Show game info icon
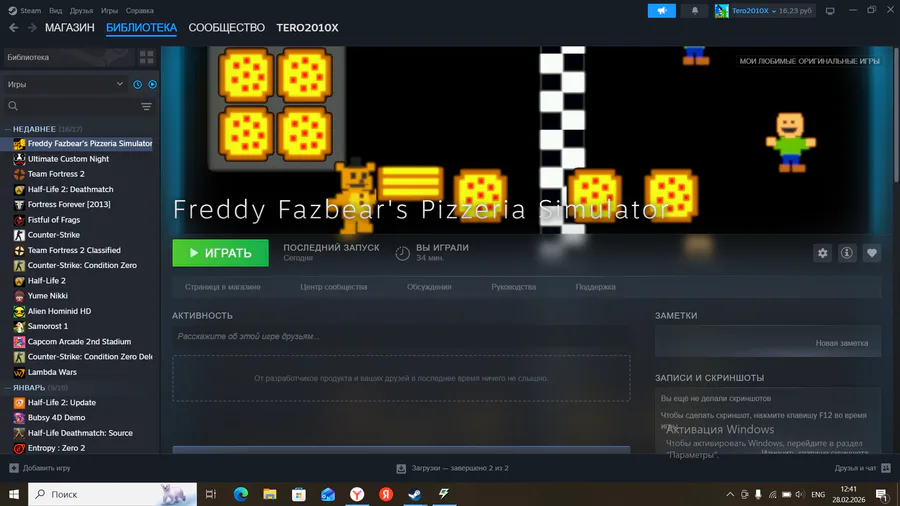This screenshot has height=506, width=900. (x=847, y=253)
